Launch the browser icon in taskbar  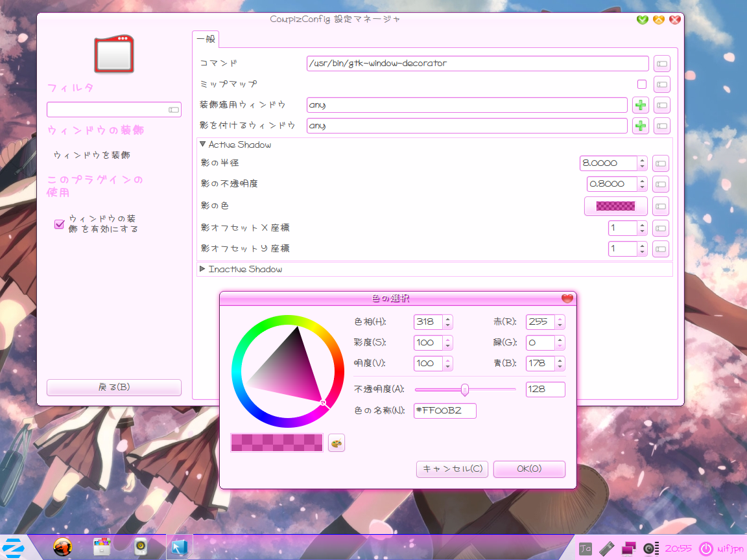(62, 547)
